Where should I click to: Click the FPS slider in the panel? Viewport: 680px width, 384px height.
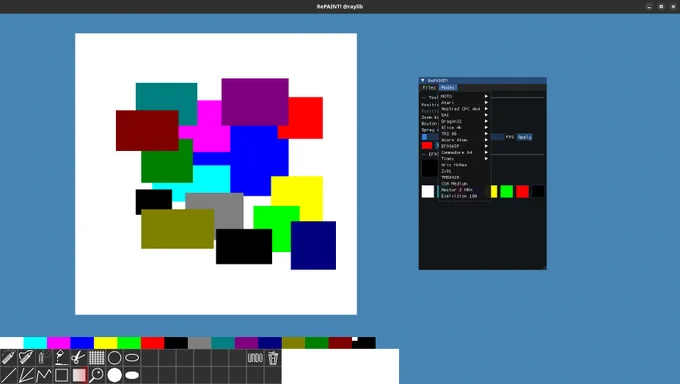tap(463, 137)
